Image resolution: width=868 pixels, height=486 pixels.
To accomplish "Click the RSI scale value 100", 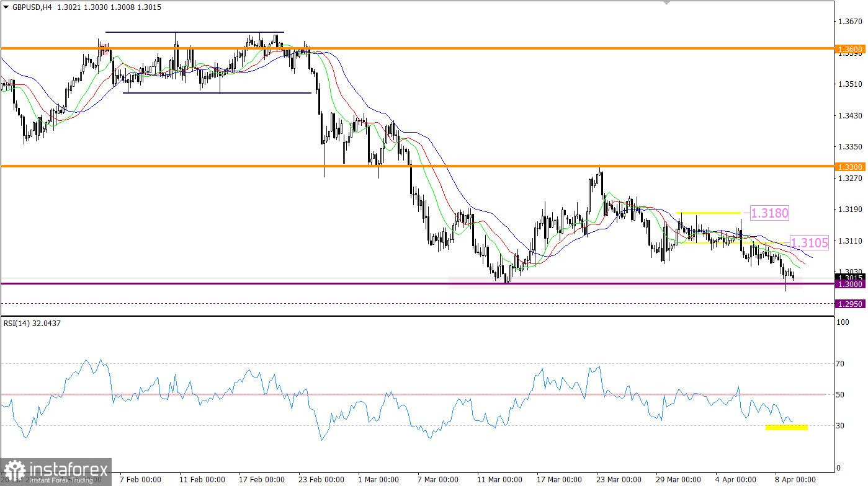I will click(x=844, y=322).
